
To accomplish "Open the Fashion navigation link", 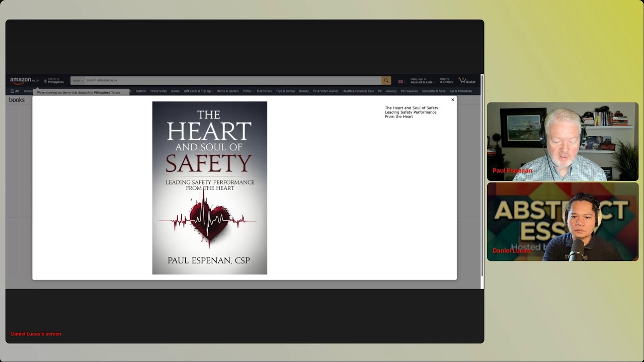I will 141,91.
